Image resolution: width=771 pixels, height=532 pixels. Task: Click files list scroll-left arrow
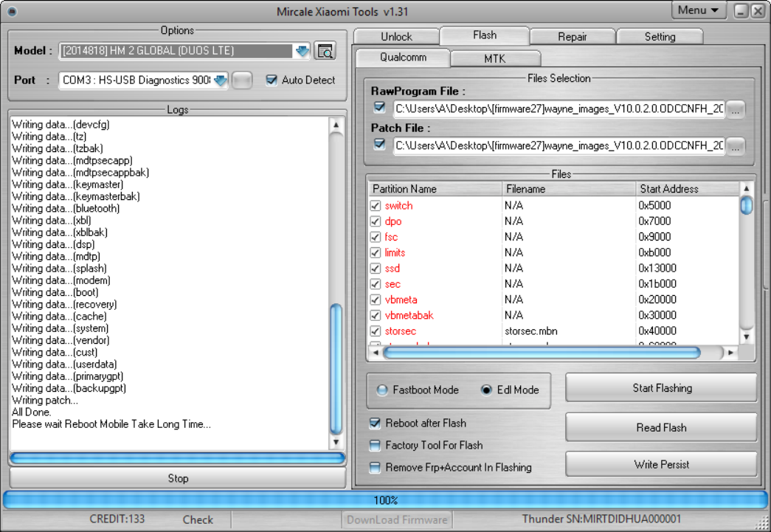[376, 353]
